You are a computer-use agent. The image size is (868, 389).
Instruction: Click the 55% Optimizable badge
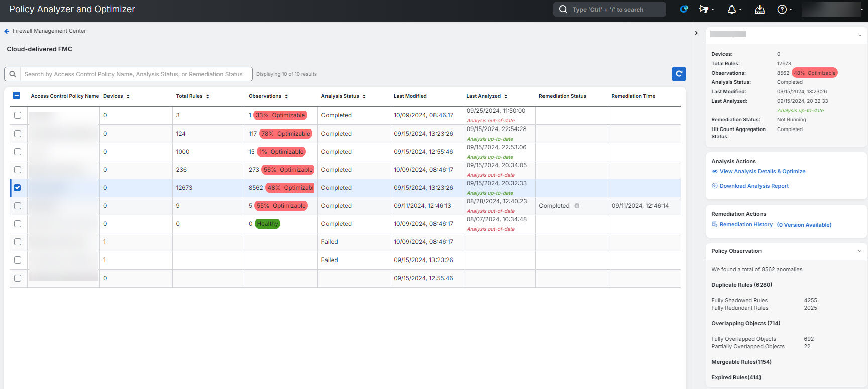[281, 206]
